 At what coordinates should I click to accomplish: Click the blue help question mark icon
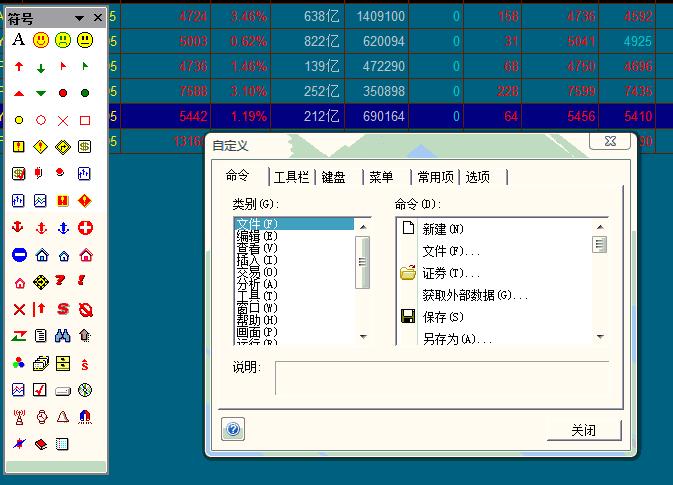click(232, 429)
